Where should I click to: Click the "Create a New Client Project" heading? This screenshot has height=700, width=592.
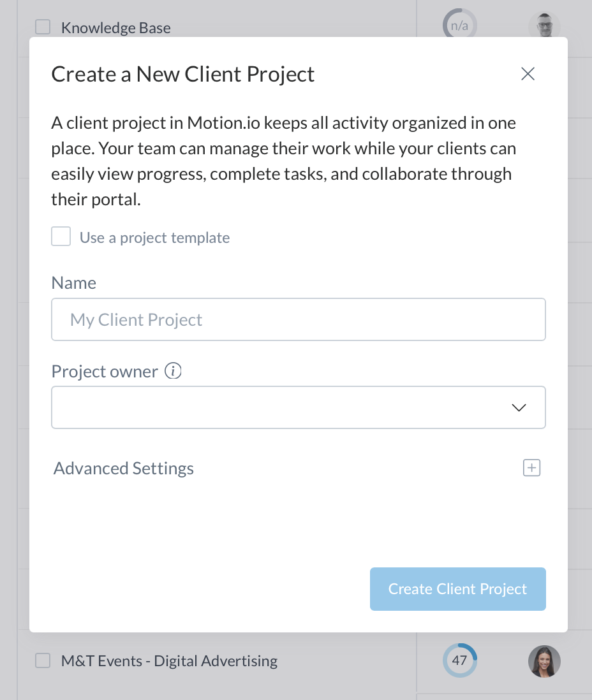tap(183, 75)
